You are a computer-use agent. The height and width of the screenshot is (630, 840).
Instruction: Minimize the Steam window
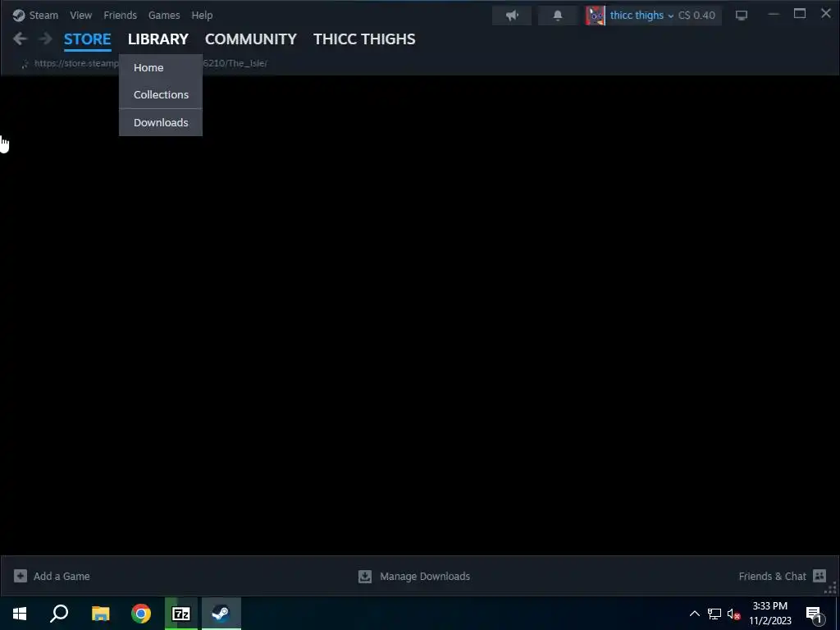click(x=773, y=15)
